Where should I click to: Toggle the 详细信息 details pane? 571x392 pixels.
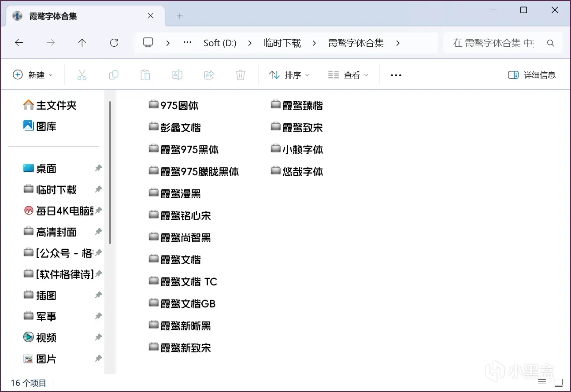pyautogui.click(x=532, y=75)
